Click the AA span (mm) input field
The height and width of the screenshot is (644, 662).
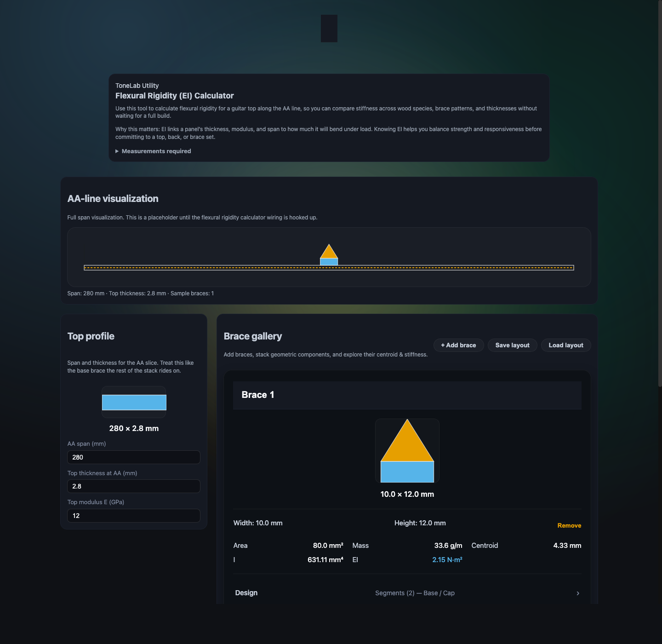click(x=134, y=457)
